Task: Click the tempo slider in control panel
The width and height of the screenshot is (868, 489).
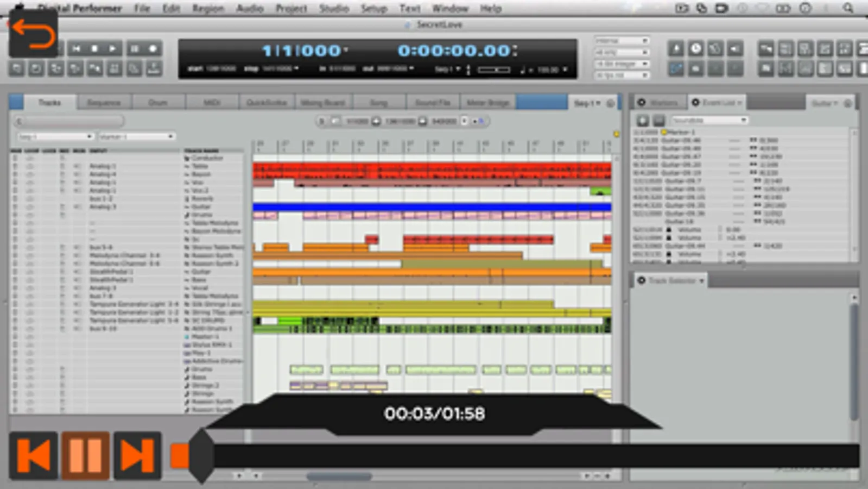Action: tap(494, 70)
